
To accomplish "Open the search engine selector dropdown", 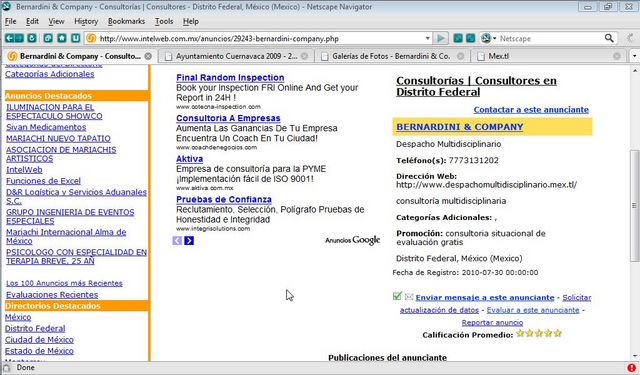I will [495, 38].
